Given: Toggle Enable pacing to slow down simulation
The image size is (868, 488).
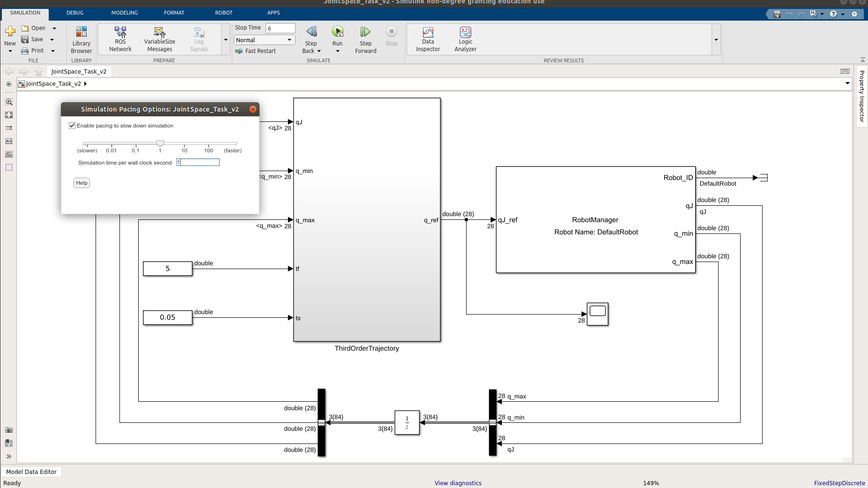Looking at the screenshot, I should (x=72, y=126).
